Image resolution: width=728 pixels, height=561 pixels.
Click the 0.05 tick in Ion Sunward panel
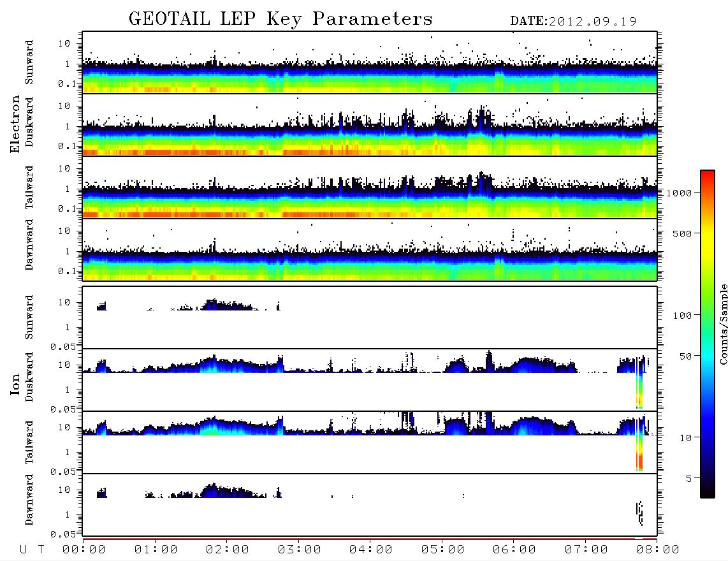(62, 347)
